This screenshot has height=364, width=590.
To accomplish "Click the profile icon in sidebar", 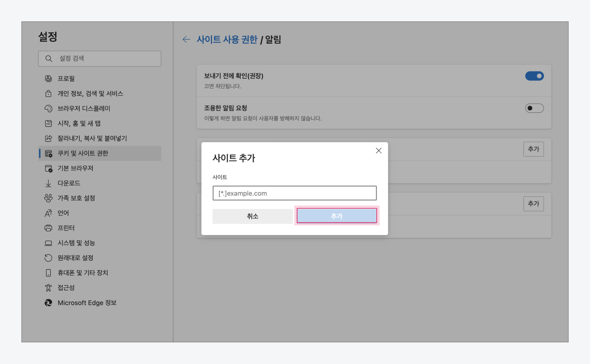I will 48,79.
